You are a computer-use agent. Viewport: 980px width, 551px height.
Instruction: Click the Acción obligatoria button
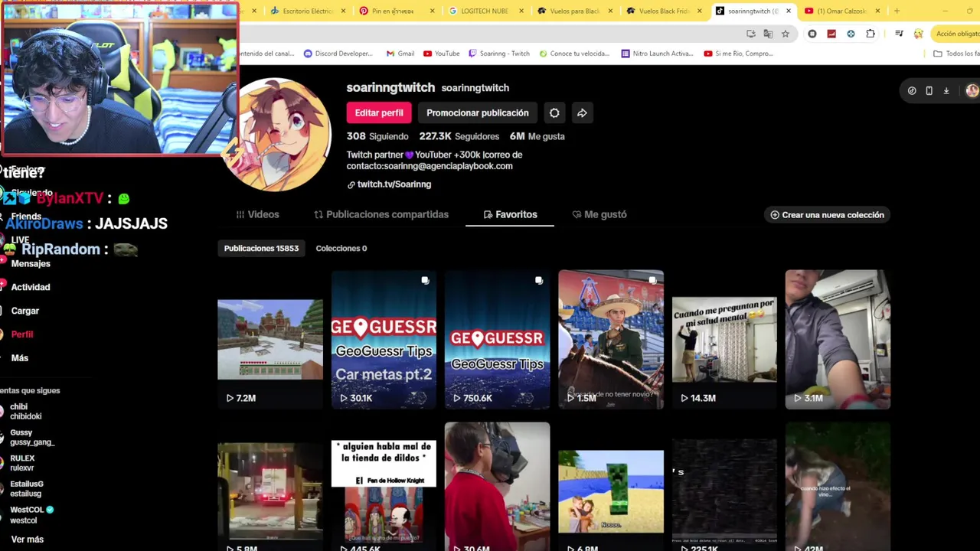[x=955, y=34]
